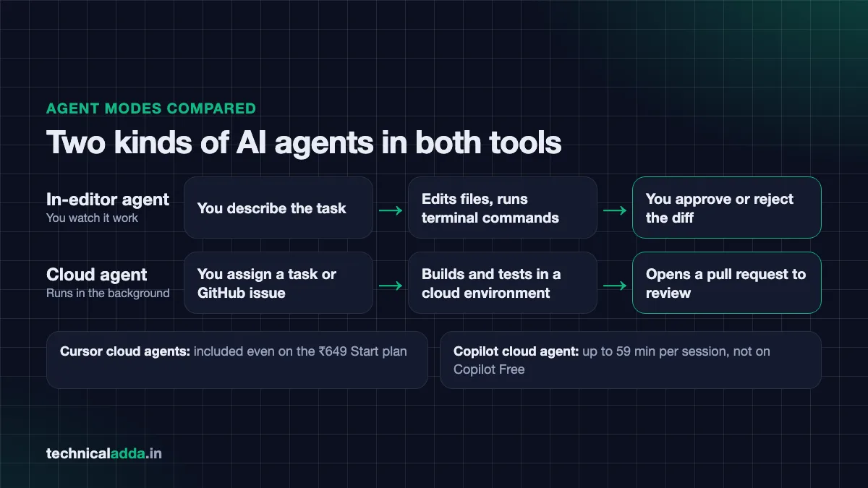868x488 pixels.
Task: Click the 'You approve or reject the diff' card
Action: click(727, 207)
